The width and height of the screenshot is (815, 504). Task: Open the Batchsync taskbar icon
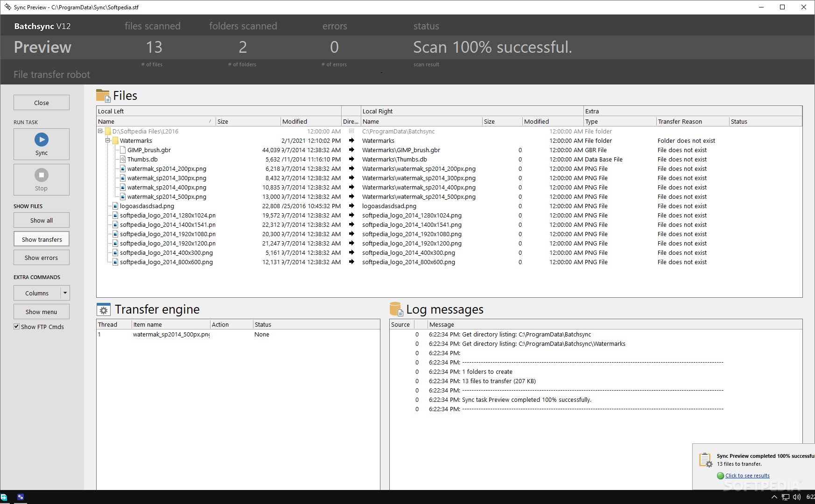tap(21, 497)
